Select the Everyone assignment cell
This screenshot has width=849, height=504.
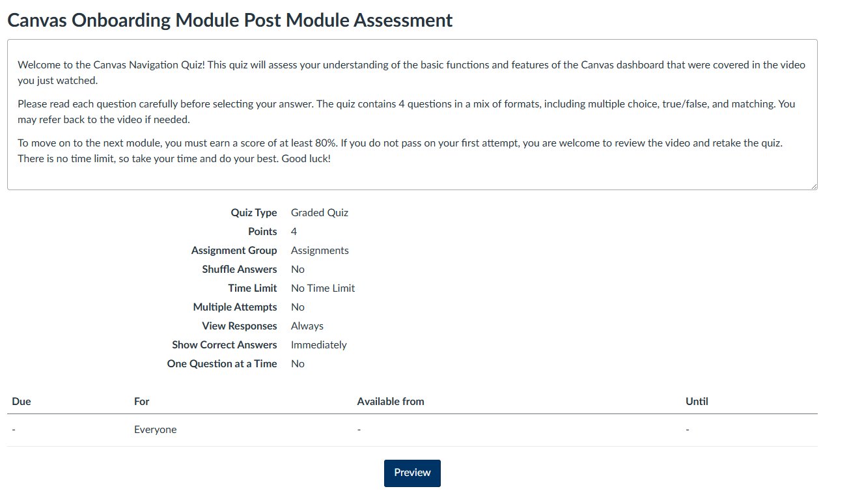point(155,429)
